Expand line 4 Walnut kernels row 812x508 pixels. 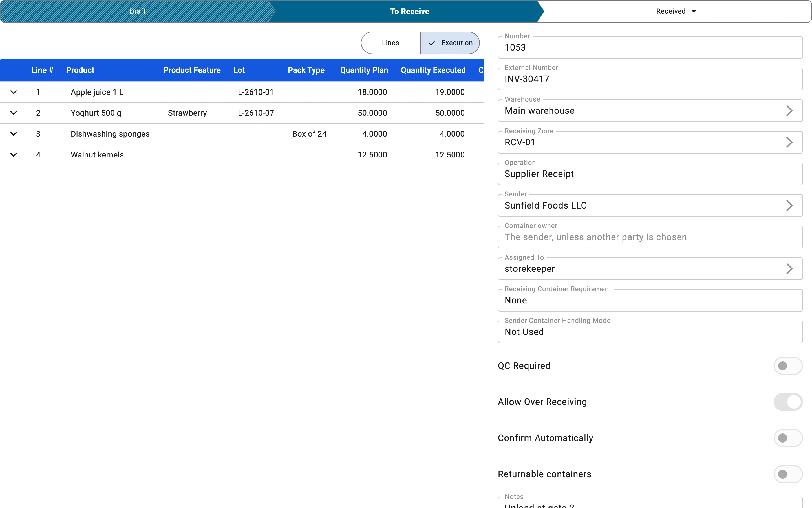coord(14,155)
